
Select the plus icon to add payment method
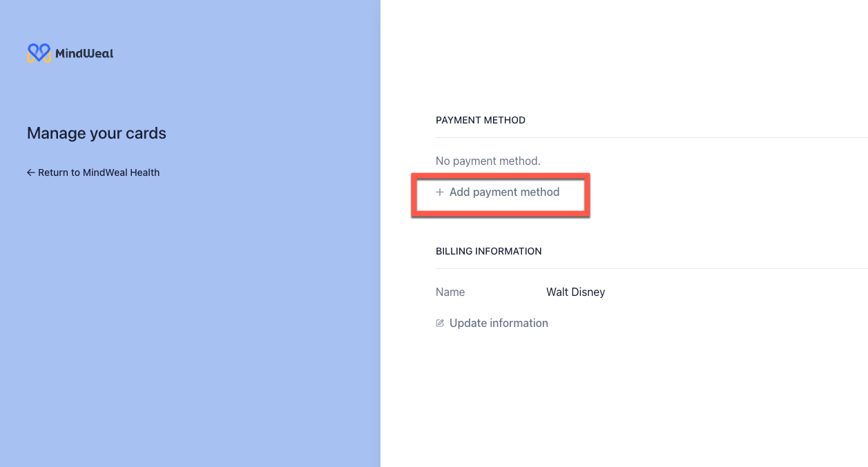pyautogui.click(x=441, y=192)
